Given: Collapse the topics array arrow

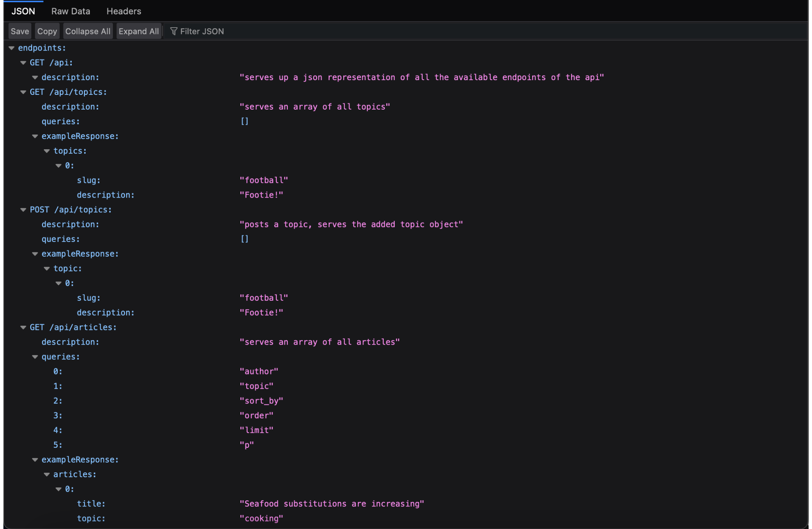Looking at the screenshot, I should click(47, 151).
